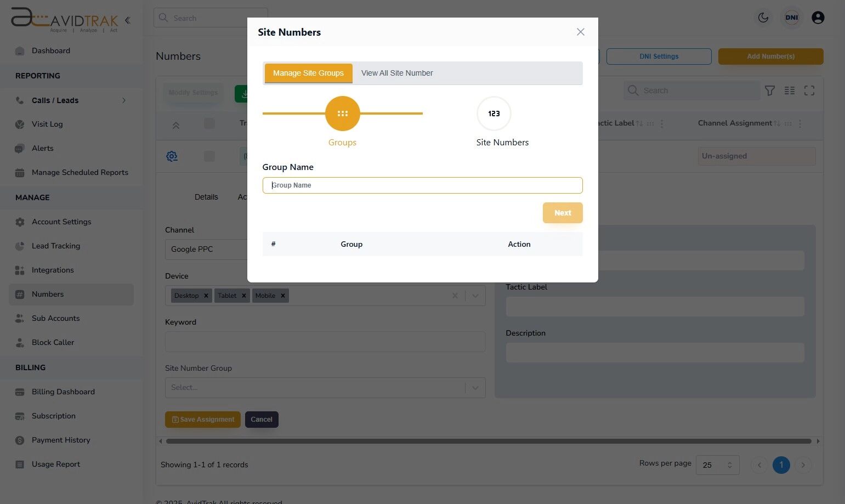Screen dimensions: 845x504
Task: Clear all Device selections
Action: pos(455,296)
